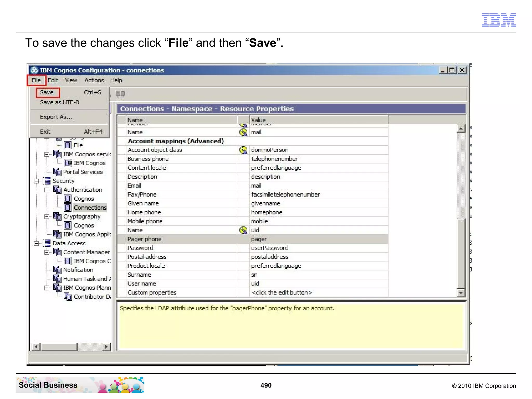Click edit icon beside Name uid row
Image resolution: width=532 pixels, height=399 pixels.
tap(243, 230)
